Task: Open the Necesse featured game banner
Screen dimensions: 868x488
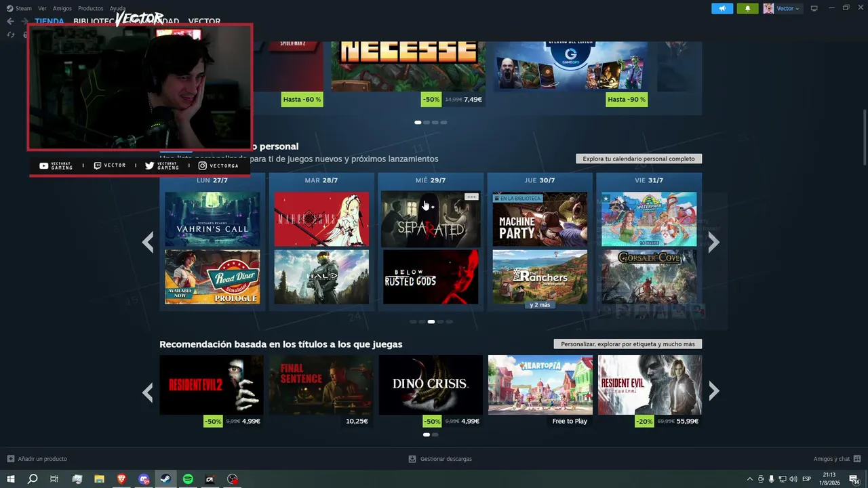Action: (408, 66)
